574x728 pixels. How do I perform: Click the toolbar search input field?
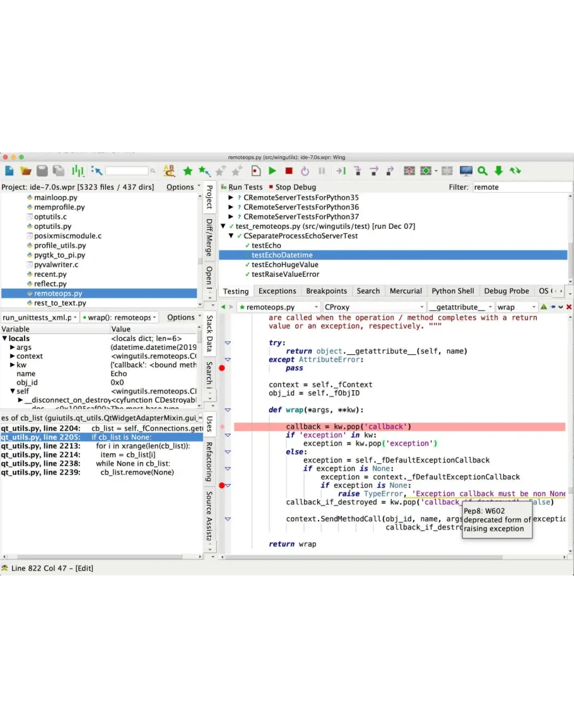coord(126,171)
